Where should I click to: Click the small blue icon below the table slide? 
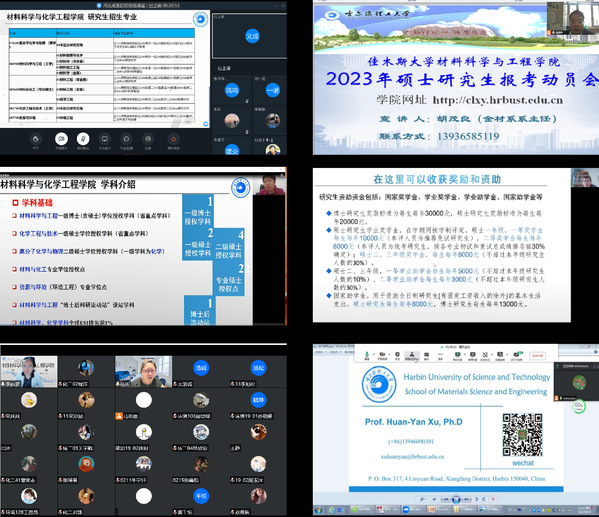click(x=206, y=124)
